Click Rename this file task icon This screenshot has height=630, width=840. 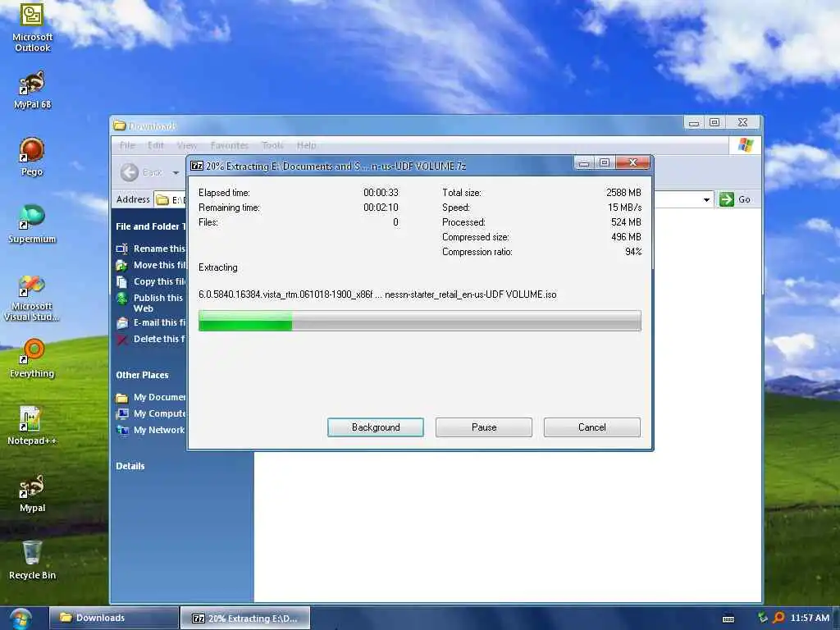[121, 249]
